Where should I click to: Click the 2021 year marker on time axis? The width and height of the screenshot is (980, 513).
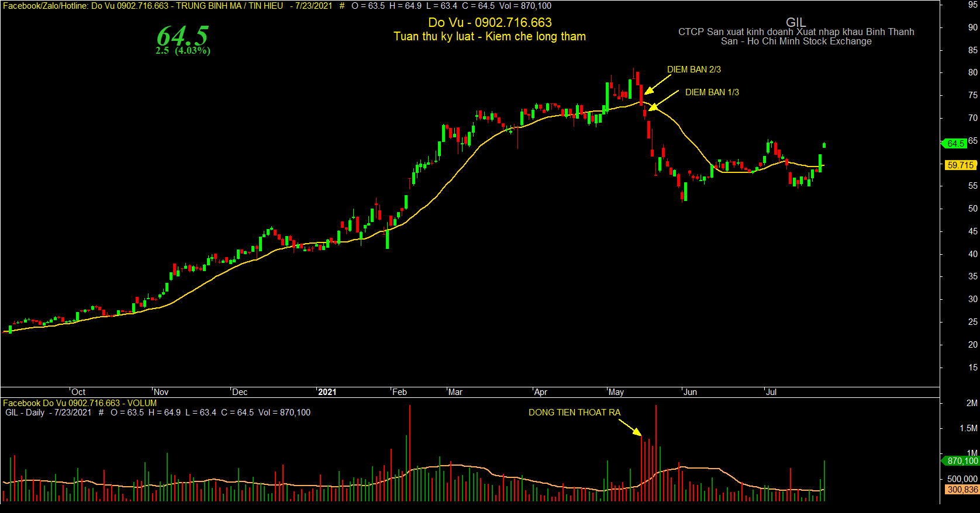click(327, 392)
